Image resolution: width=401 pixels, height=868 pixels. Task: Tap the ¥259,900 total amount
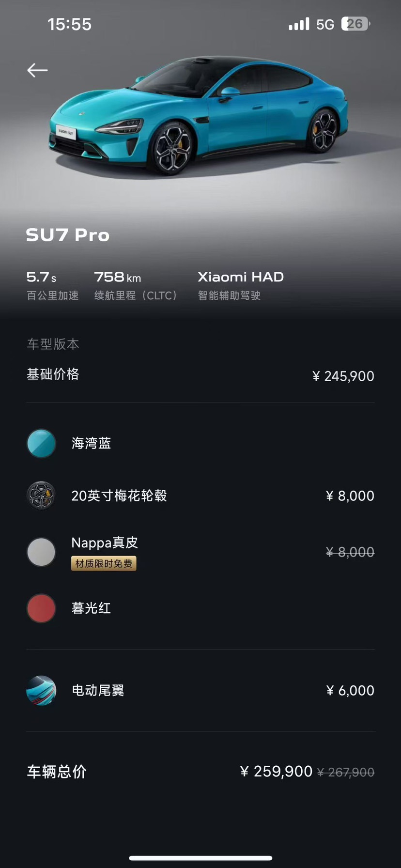[276, 771]
